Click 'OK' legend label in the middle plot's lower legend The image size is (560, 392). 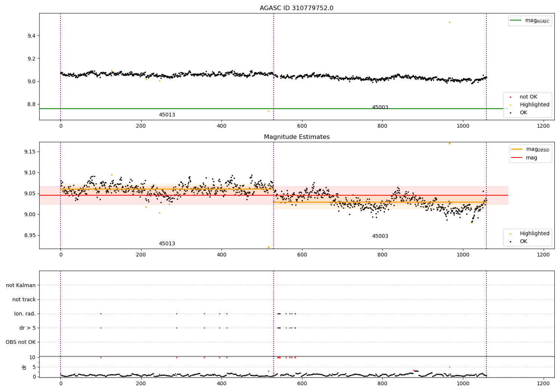tap(523, 242)
